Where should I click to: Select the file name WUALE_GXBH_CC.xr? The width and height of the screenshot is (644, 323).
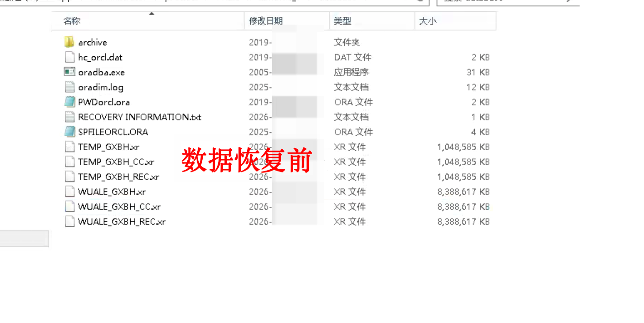[119, 207]
